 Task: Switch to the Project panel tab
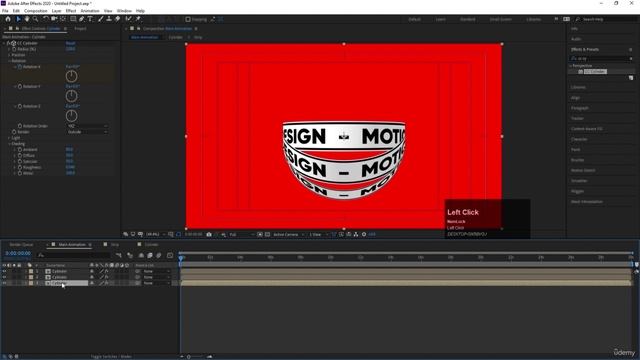point(80,29)
